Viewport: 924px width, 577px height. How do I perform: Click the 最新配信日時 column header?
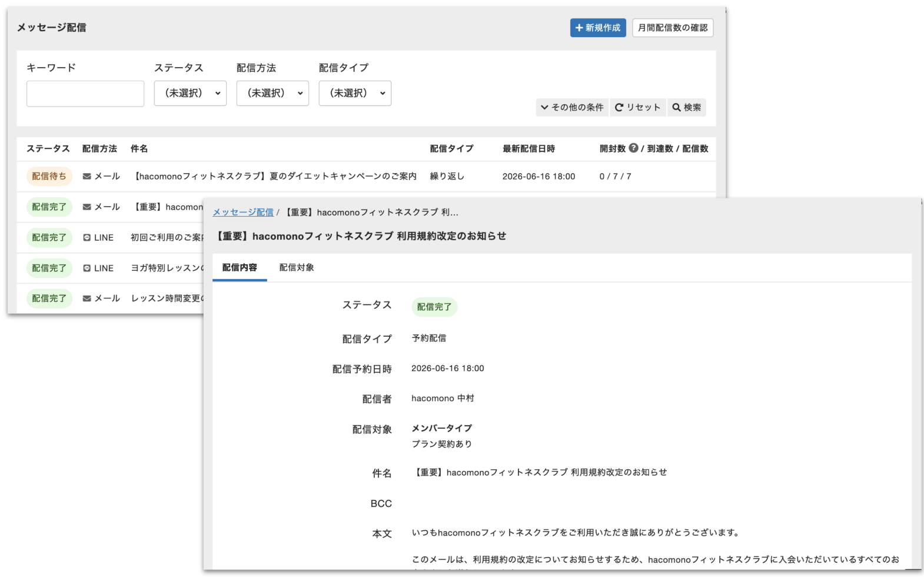click(529, 148)
